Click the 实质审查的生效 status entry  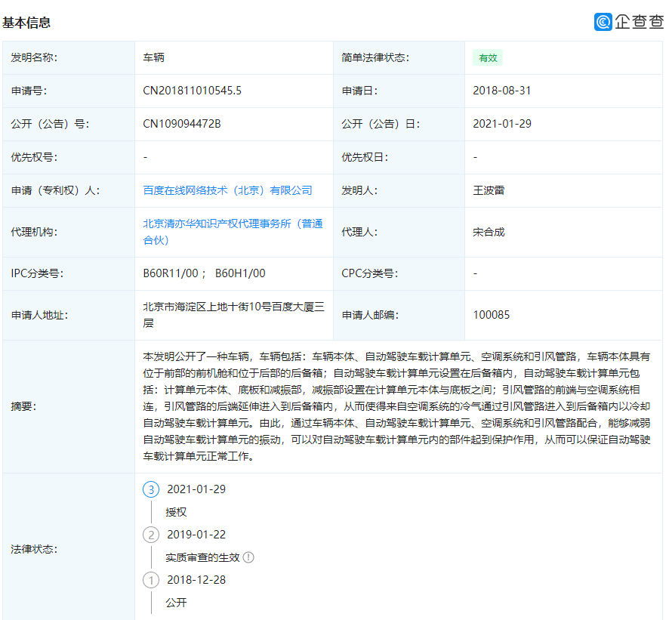coord(202,557)
